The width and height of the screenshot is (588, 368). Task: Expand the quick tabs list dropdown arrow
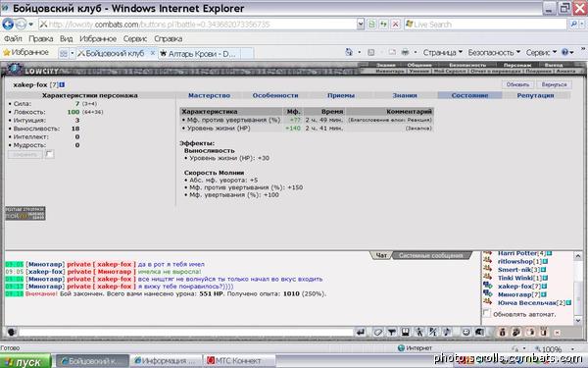coord(72,54)
